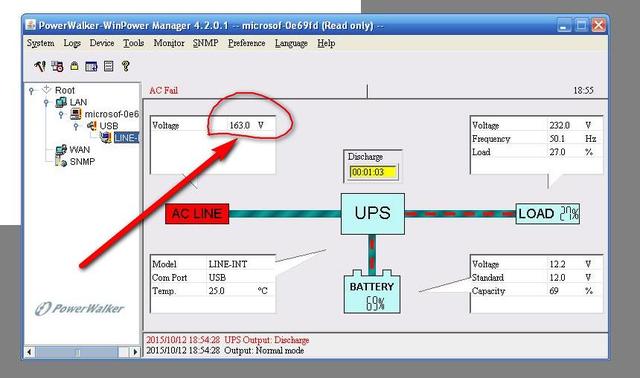Select the SNMP tree item
Viewport: 640px width, 378px height.
coord(75,162)
